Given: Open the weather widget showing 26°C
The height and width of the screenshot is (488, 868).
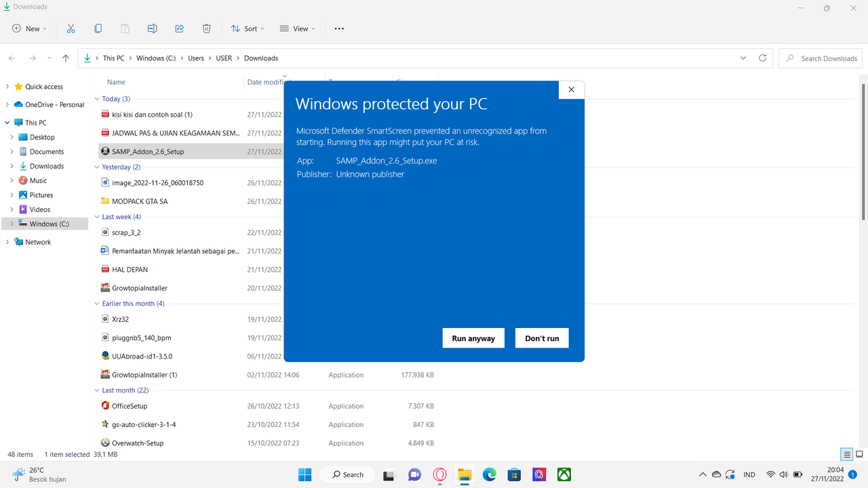Looking at the screenshot, I should click(39, 474).
